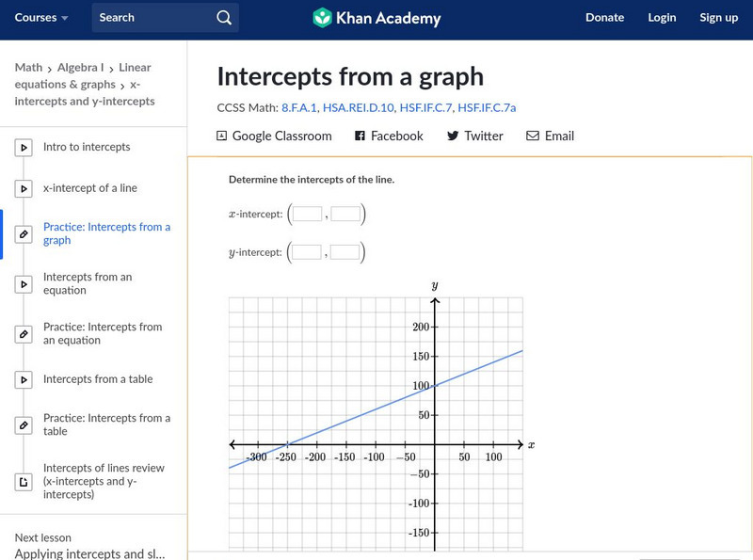The image size is (753, 560).
Task: Click the first x-intercept input box
Action: (x=307, y=215)
